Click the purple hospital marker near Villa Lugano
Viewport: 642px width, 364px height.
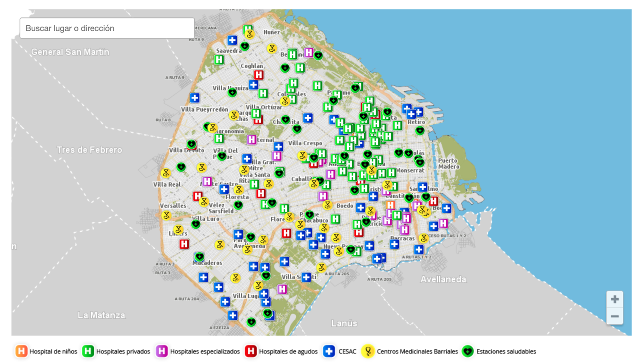click(x=282, y=289)
